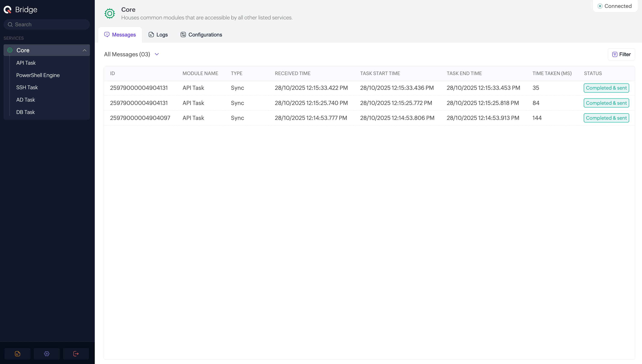Click Completed & sent badge of first row
Viewport: 642px width, 364px height.
606,88
